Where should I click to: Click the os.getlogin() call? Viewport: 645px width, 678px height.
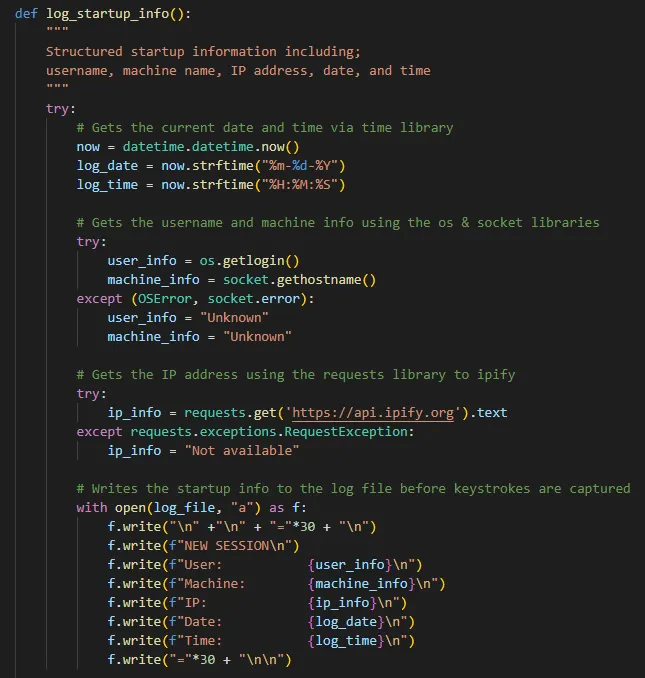point(249,261)
